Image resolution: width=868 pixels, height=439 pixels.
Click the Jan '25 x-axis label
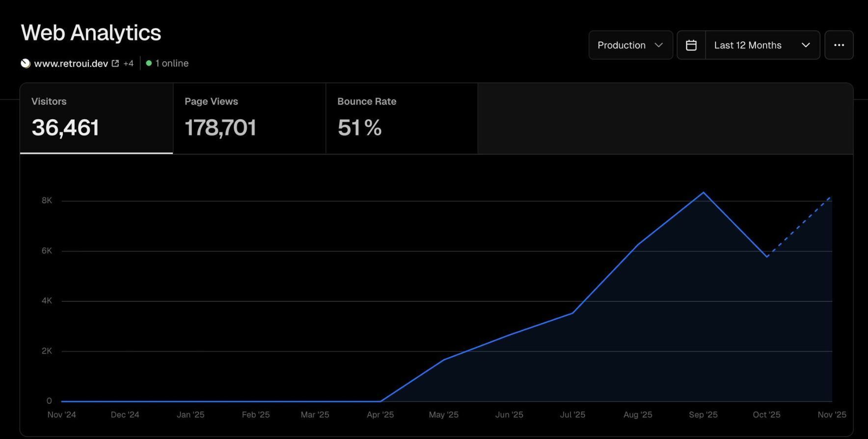[x=190, y=414]
